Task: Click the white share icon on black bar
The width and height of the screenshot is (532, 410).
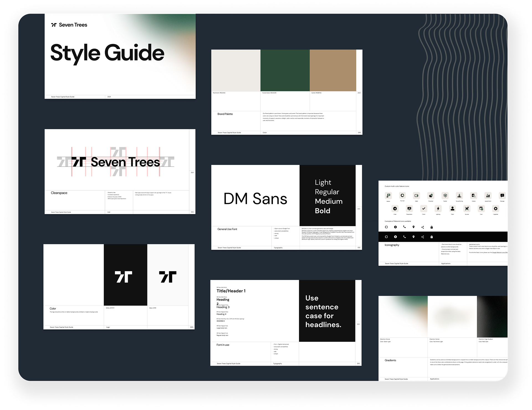Action: [x=423, y=237]
